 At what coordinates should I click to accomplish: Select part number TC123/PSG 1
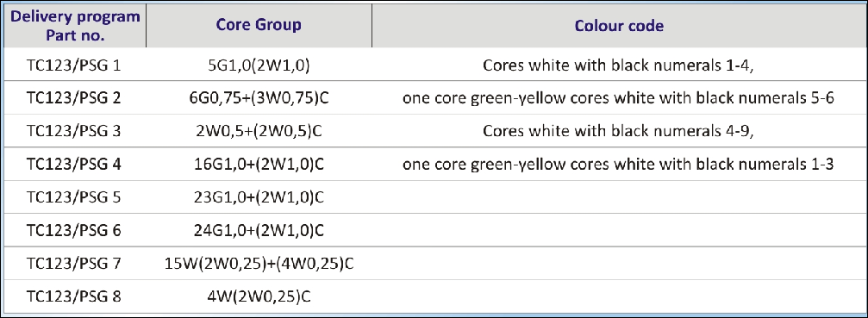click(74, 65)
